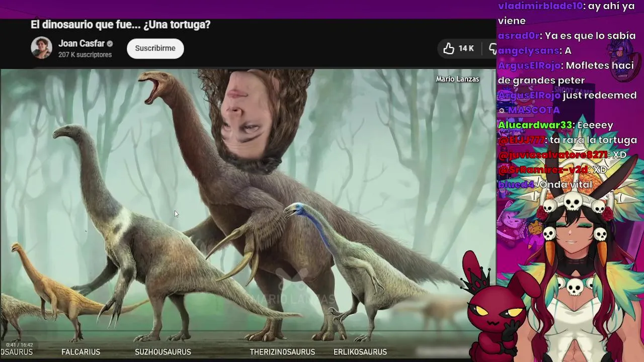Click the Suscribirme button
Viewport: 644px width, 362px height.
tap(155, 48)
